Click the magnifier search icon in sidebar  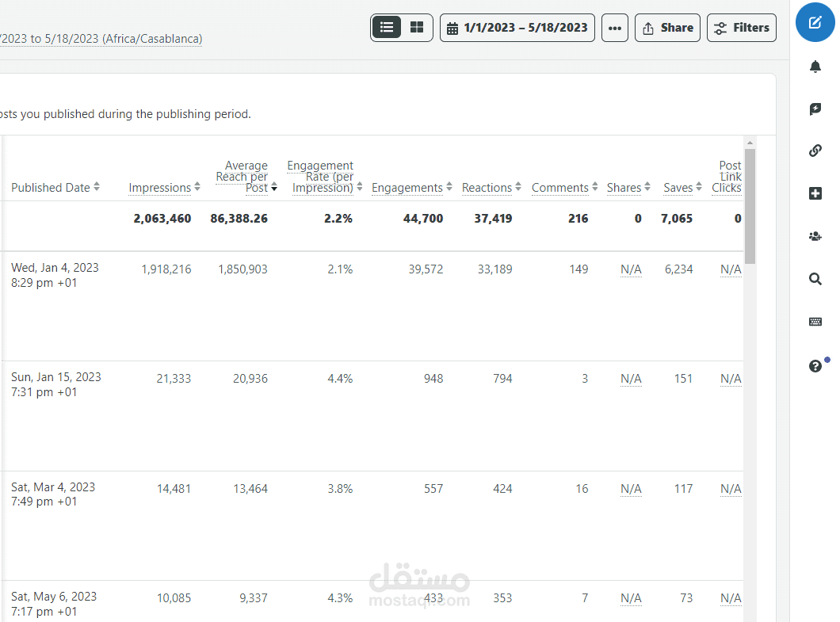pyautogui.click(x=815, y=279)
